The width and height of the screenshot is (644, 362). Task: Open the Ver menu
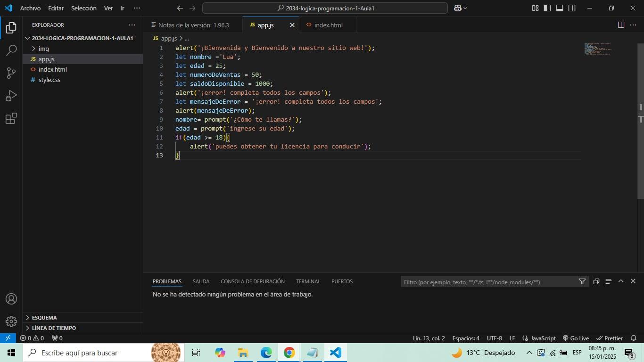(x=108, y=8)
